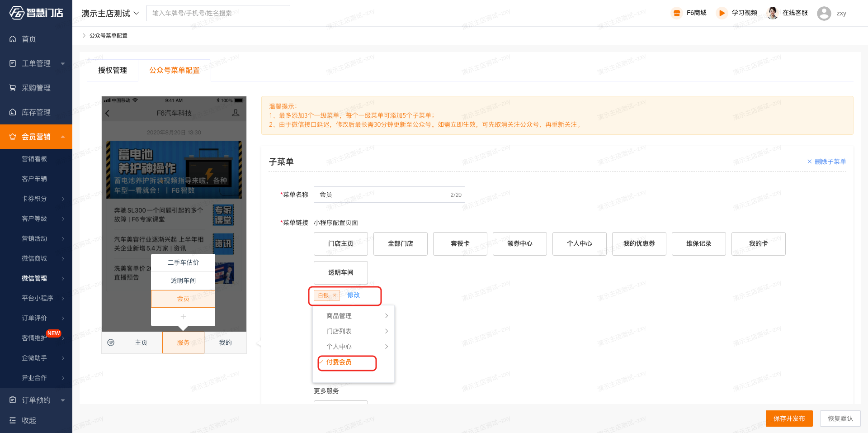Image resolution: width=868 pixels, height=433 pixels.
Task: Expand 工单管理 menu arrow
Action: click(63, 63)
